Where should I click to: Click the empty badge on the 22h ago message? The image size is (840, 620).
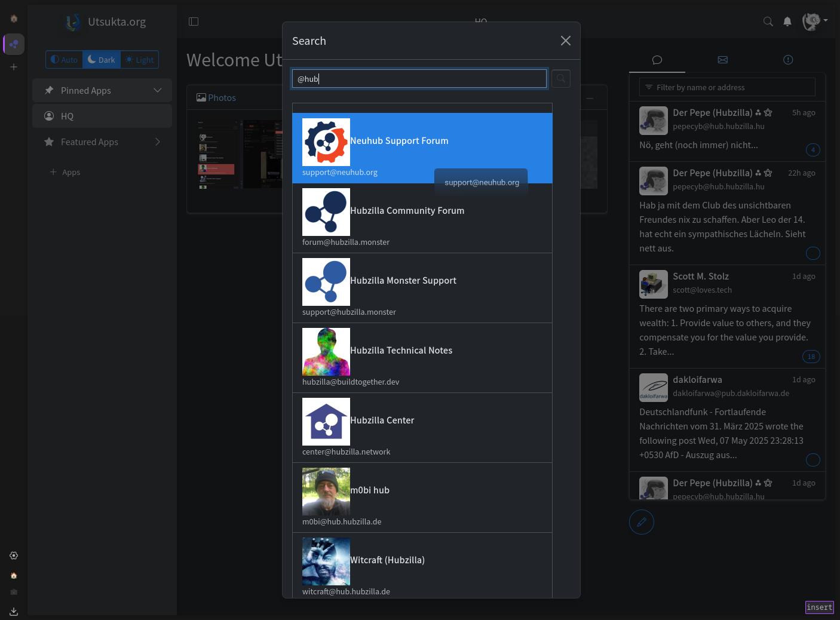[x=813, y=253]
